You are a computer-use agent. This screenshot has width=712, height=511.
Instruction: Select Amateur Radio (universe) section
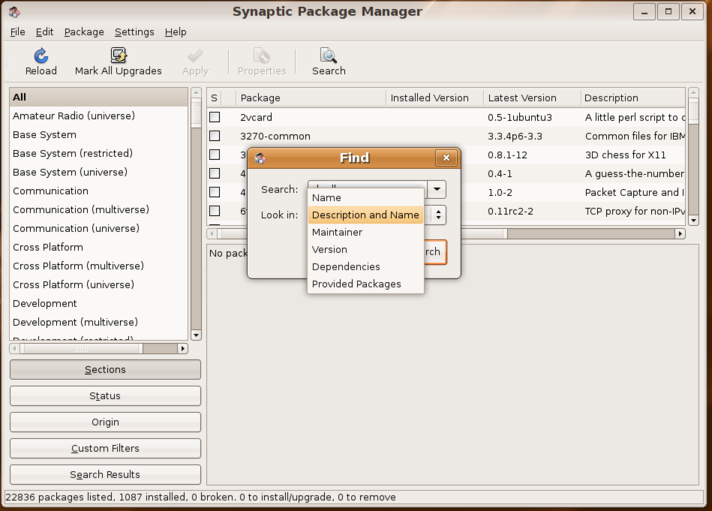99,116
